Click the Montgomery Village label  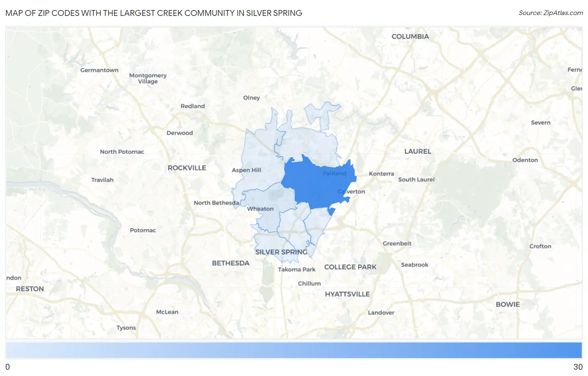point(148,78)
